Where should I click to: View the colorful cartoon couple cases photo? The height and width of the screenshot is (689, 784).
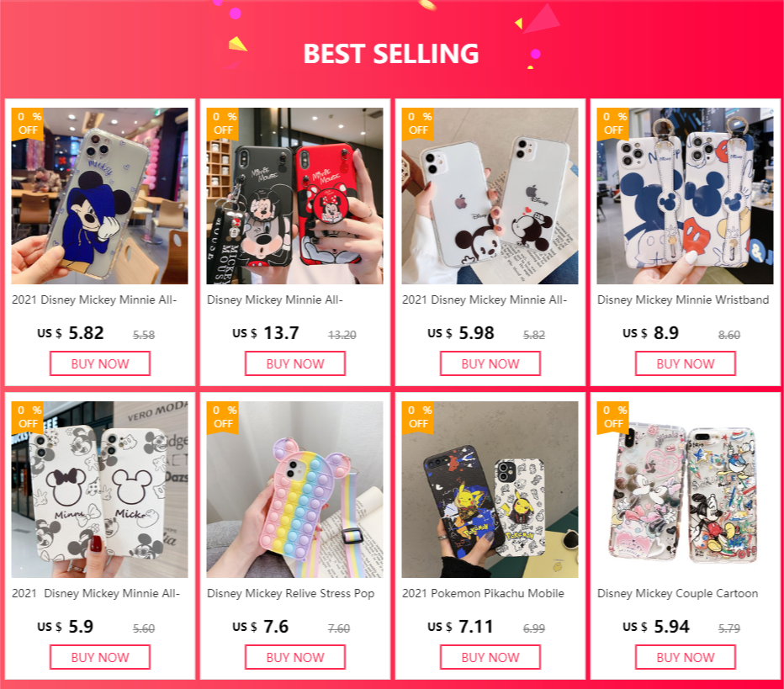tap(685, 490)
